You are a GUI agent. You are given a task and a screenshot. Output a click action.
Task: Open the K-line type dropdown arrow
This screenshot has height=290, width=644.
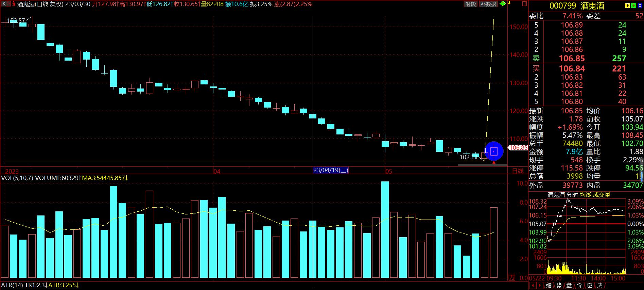pos(9,4)
